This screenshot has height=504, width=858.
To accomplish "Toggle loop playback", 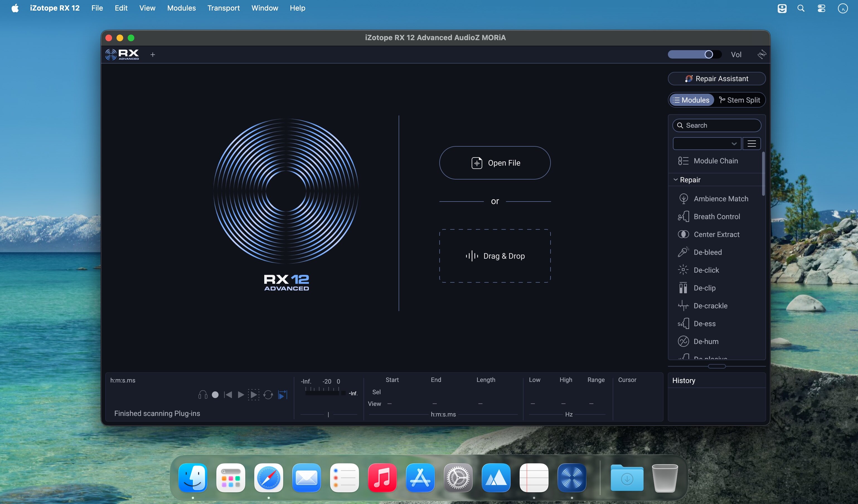I will (268, 395).
